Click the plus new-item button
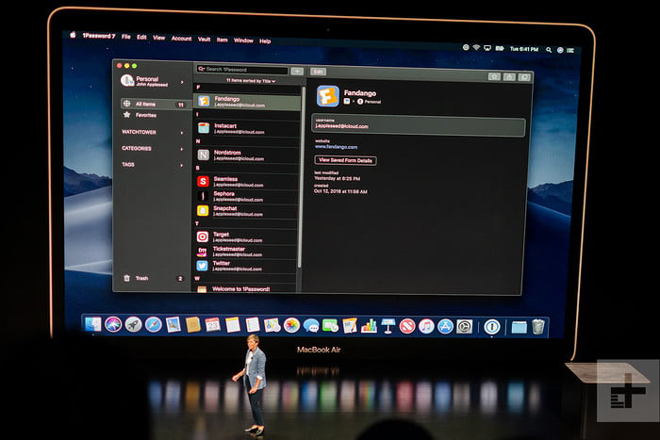Screen dimensions: 660x440 [x=297, y=71]
